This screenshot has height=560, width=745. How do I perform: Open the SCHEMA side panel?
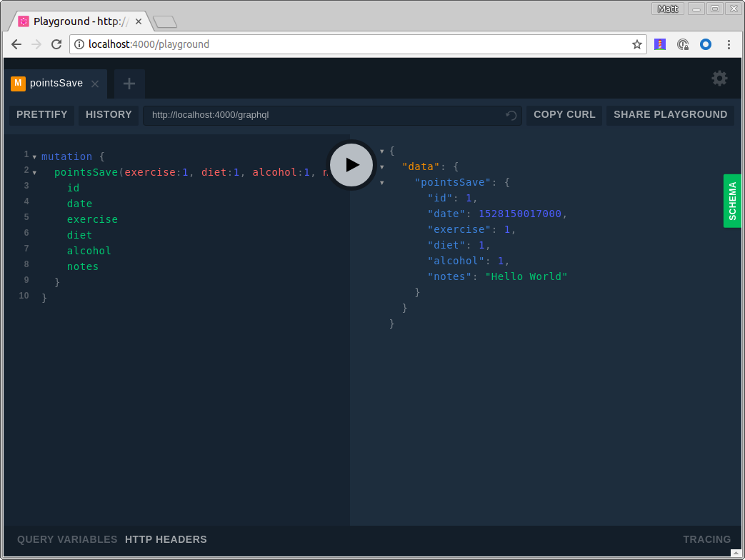[732, 201]
